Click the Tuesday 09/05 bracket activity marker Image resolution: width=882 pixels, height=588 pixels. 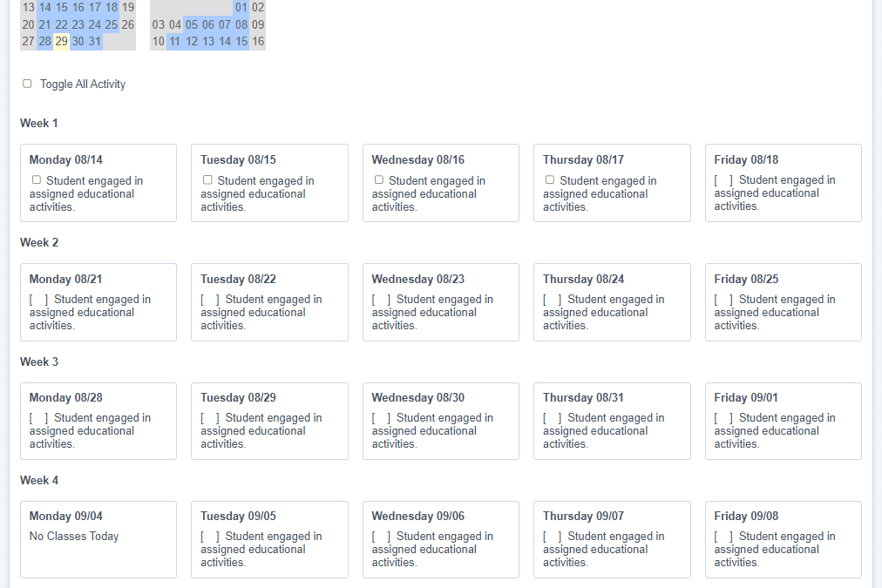(210, 537)
